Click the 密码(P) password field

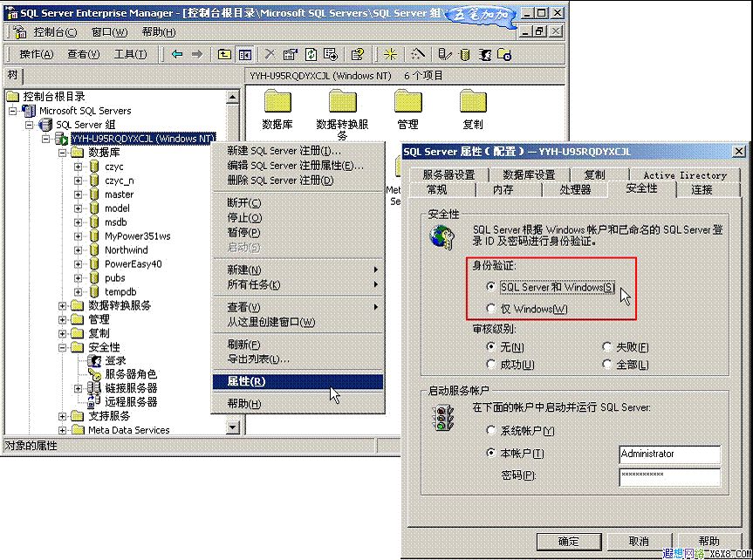(x=670, y=476)
